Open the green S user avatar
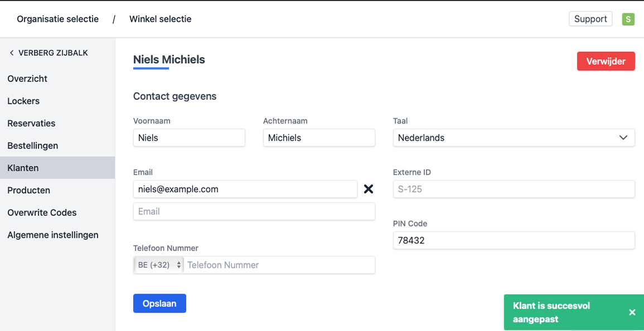Screen dimensions: 644x331 (x=628, y=19)
